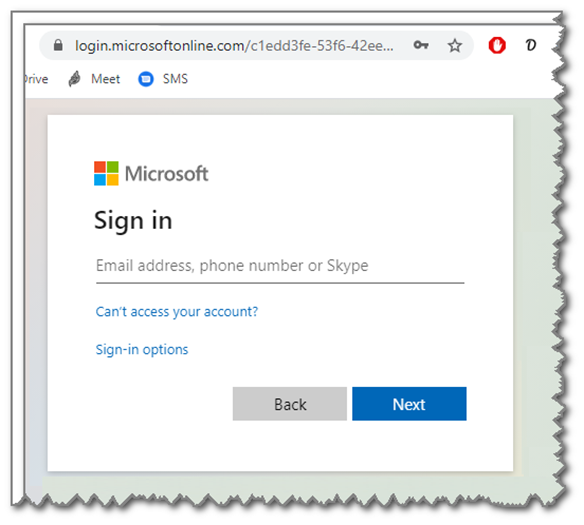Click the padlock site security icon
The width and height of the screenshot is (584, 525).
coord(58,45)
